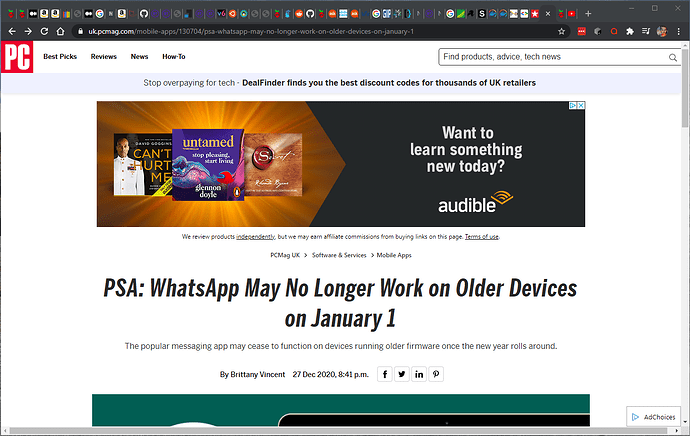Close the active PCMag tab
The width and height of the screenshot is (690, 436).
(548, 14)
